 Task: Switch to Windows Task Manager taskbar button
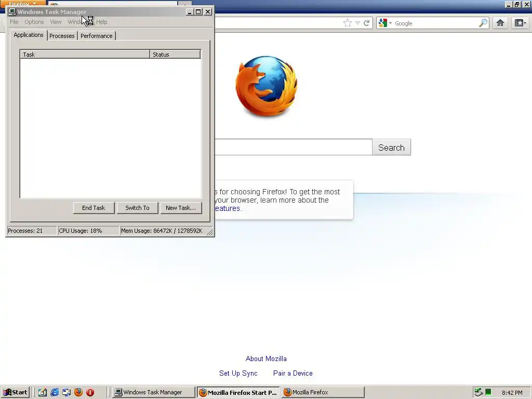[154, 392]
